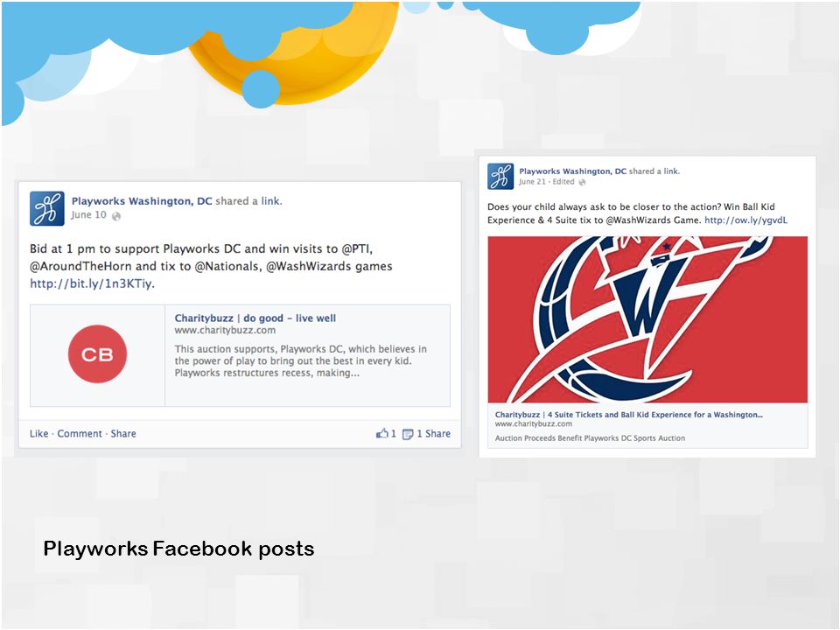
Task: Click Playworks Washington, DC name in right post
Action: tap(572, 171)
